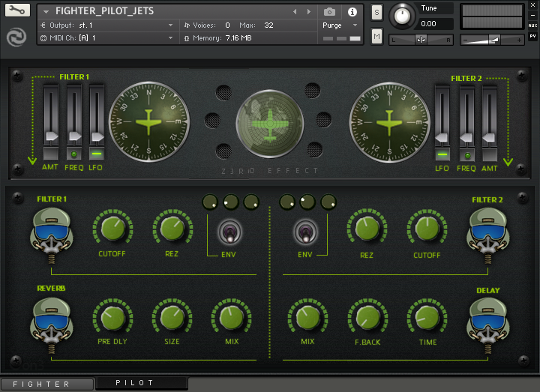Open the wrench instrument edit mode
Screen dimensions: 540x392
[x=17, y=10]
